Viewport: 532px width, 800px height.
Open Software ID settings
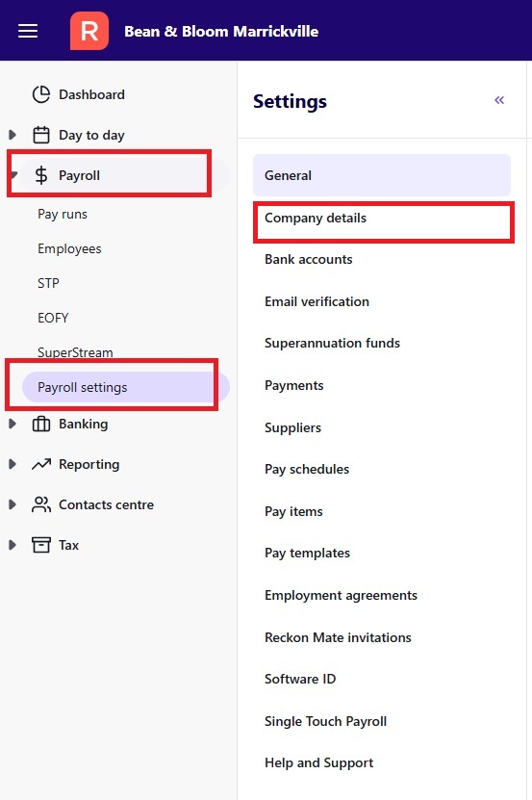pyautogui.click(x=300, y=679)
